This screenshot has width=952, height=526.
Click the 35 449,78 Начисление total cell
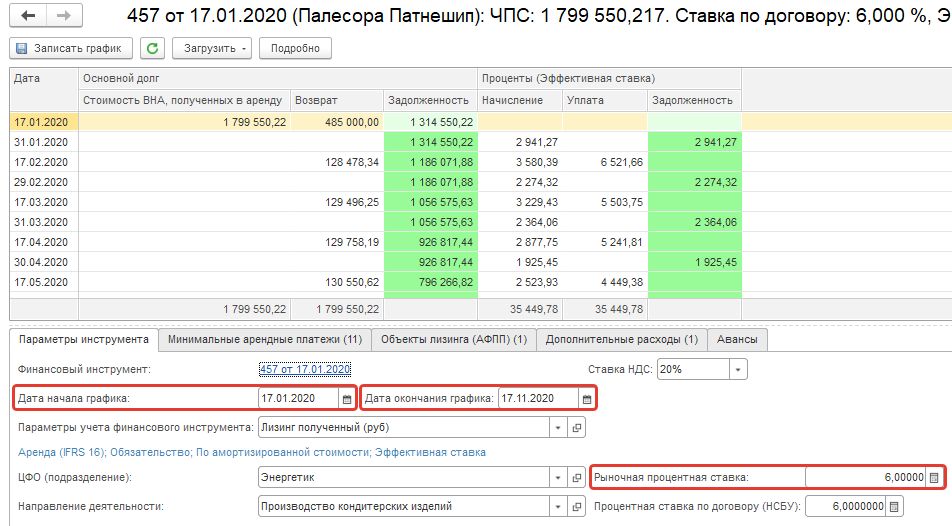[x=520, y=309]
